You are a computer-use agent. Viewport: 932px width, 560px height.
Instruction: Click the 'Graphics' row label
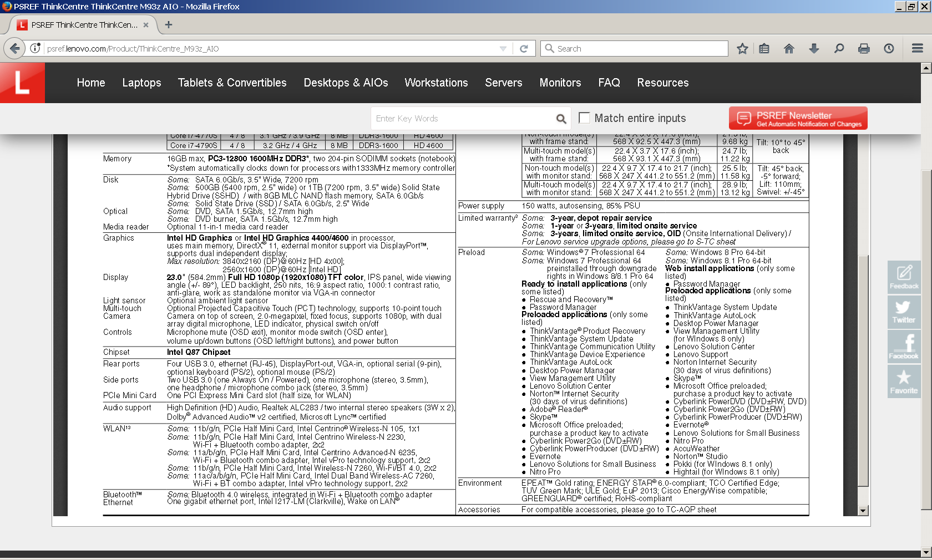click(118, 238)
